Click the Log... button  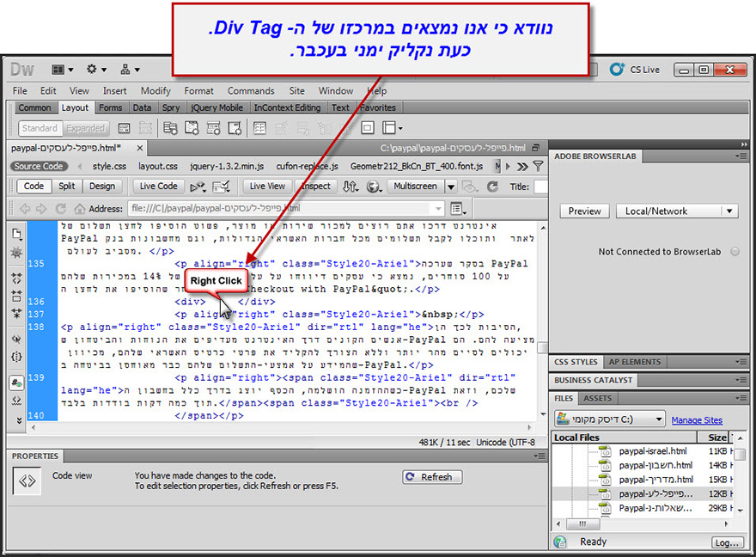point(727,542)
